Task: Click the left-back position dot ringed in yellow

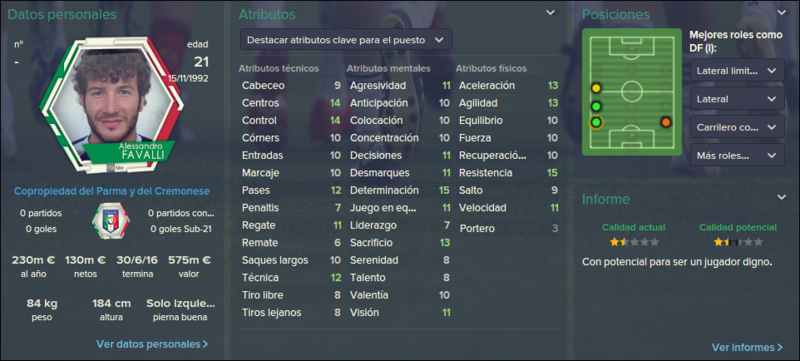Action: click(x=596, y=122)
